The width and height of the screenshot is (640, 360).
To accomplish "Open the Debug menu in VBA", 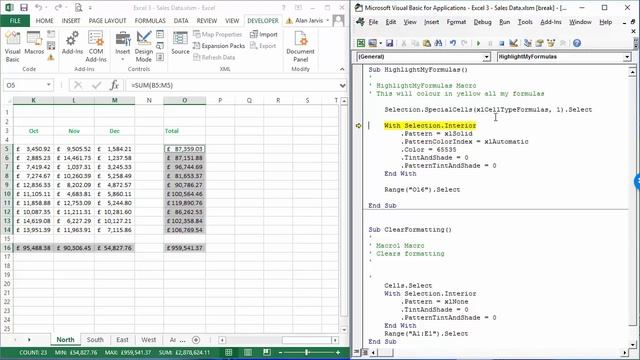I will point(482,22).
